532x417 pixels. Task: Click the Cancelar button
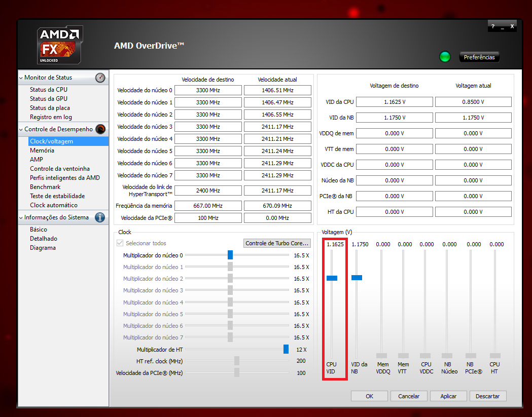coord(408,396)
